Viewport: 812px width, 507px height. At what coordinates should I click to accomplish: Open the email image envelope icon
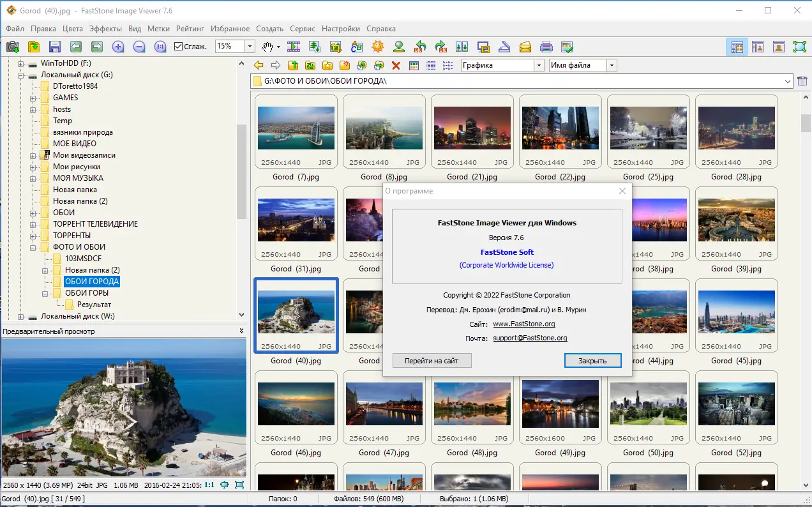[x=525, y=47]
